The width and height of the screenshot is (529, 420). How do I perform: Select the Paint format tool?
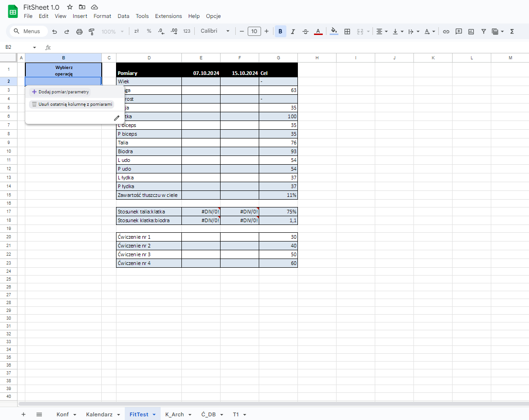(91, 31)
